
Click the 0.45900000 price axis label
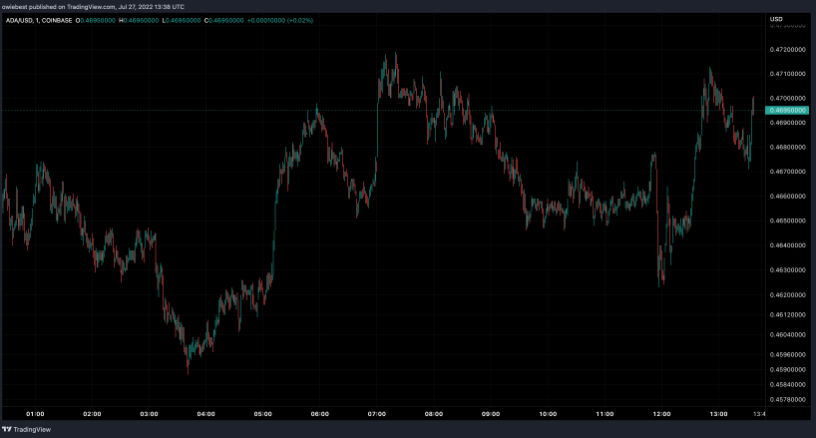787,369
